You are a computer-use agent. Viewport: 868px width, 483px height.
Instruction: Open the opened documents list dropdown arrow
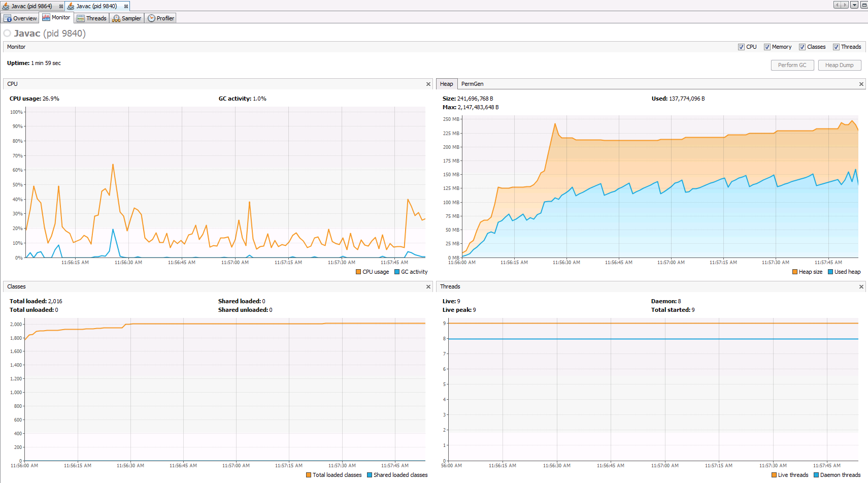click(x=854, y=5)
